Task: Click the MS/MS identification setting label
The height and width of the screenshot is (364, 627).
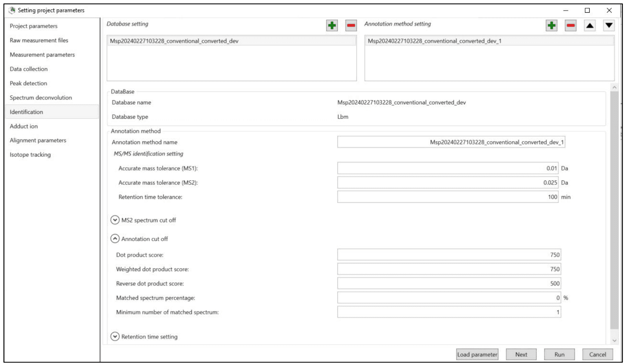Action: pos(148,154)
